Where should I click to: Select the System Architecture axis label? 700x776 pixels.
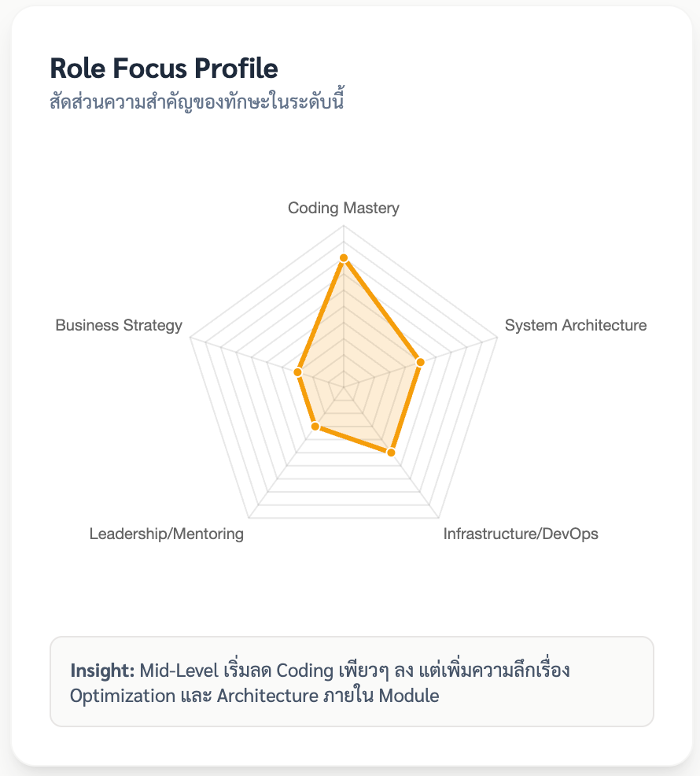pos(575,325)
